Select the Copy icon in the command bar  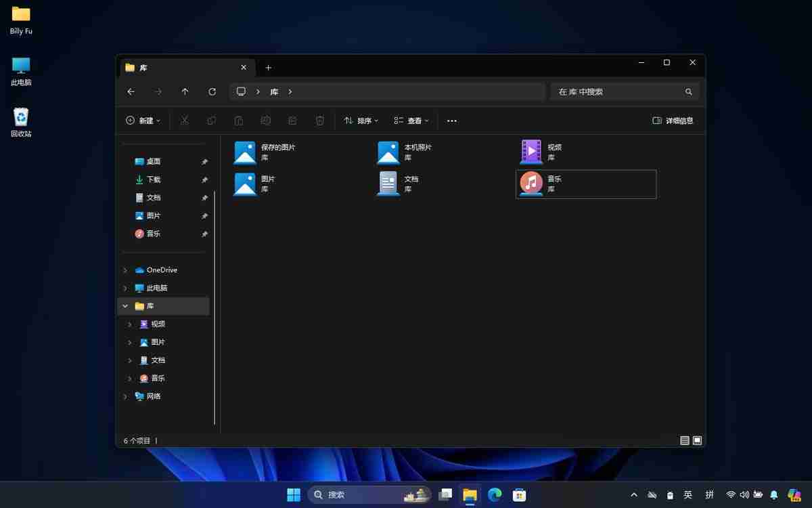(x=211, y=120)
